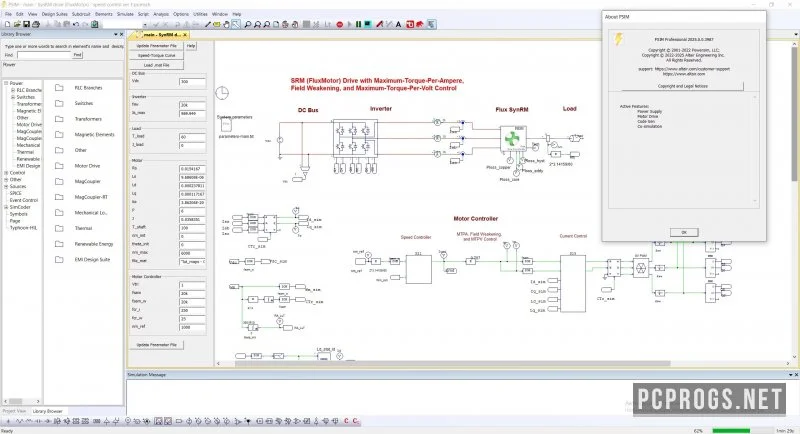The image size is (800, 434).
Task: Expand the RLC Branches tree node
Action: 13,90
